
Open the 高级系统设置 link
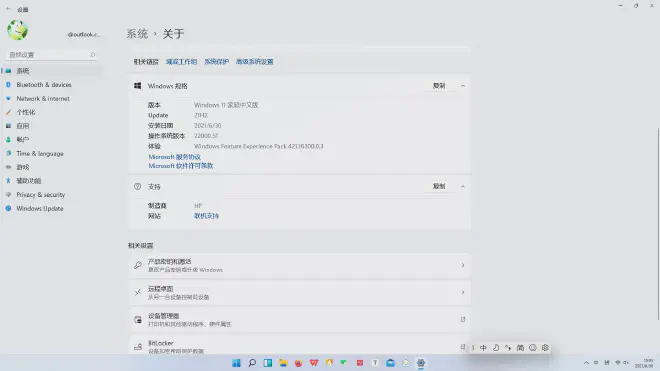[254, 61]
